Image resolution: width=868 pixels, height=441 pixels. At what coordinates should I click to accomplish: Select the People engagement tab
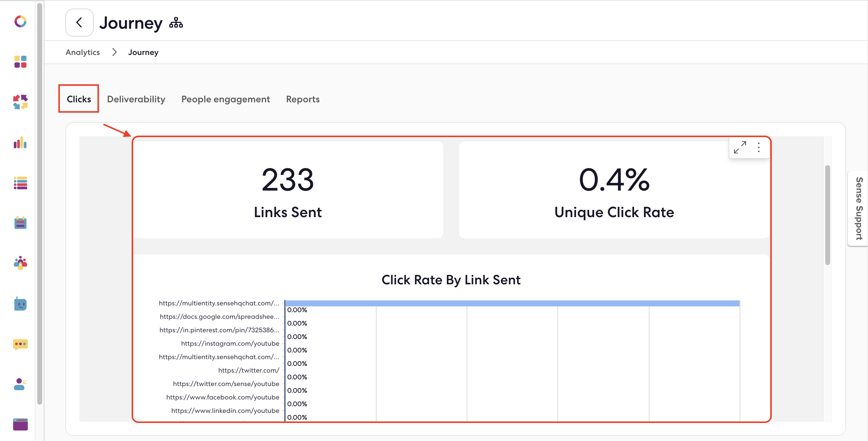[225, 99]
